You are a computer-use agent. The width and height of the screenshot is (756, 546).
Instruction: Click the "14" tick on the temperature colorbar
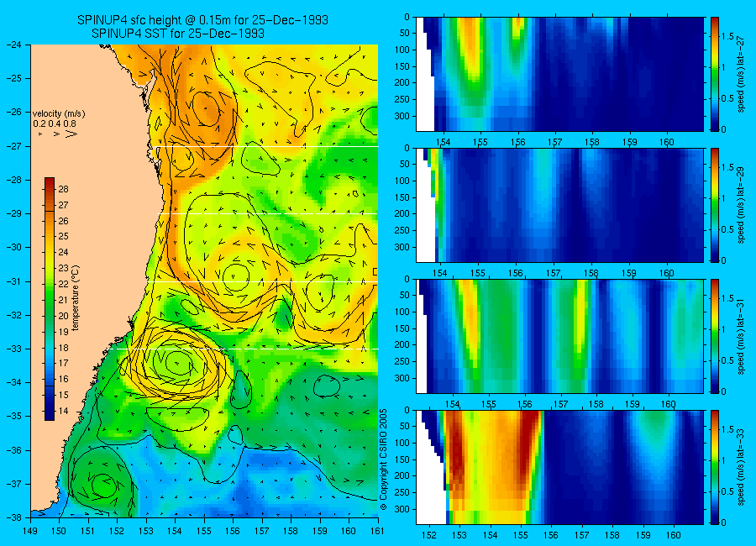click(x=63, y=411)
